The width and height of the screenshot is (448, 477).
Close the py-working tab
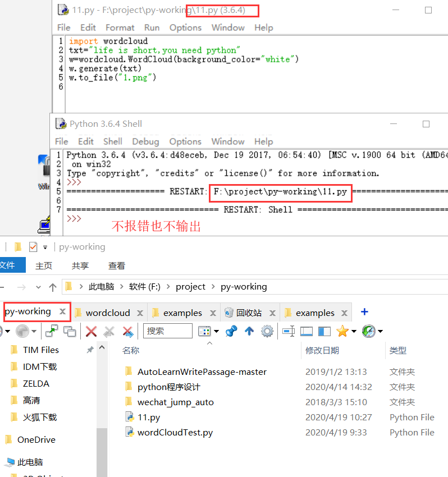pyautogui.click(x=63, y=311)
